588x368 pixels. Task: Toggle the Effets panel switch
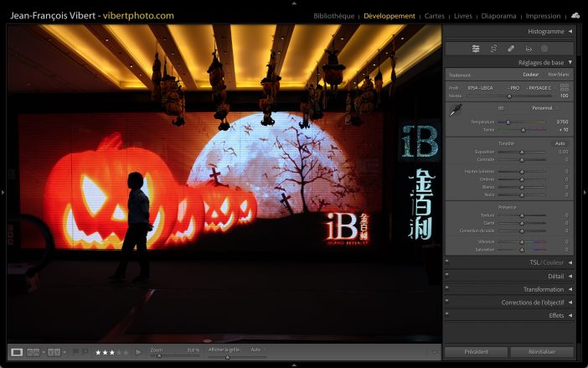[447, 315]
